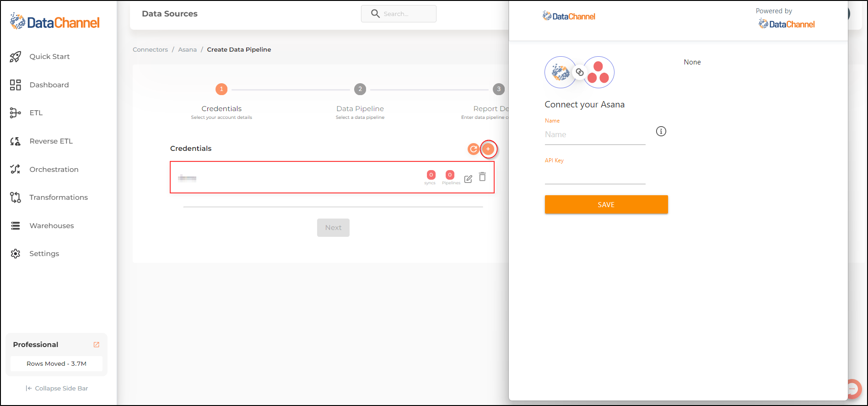
Task: Open Transformations menu item
Action: click(59, 198)
